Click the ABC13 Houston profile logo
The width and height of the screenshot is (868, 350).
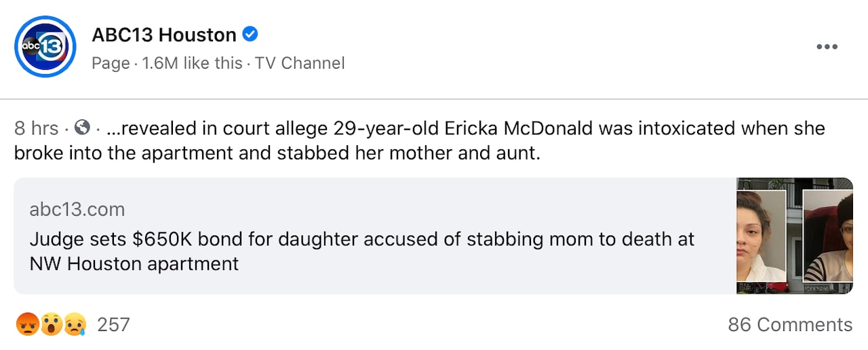(x=45, y=47)
